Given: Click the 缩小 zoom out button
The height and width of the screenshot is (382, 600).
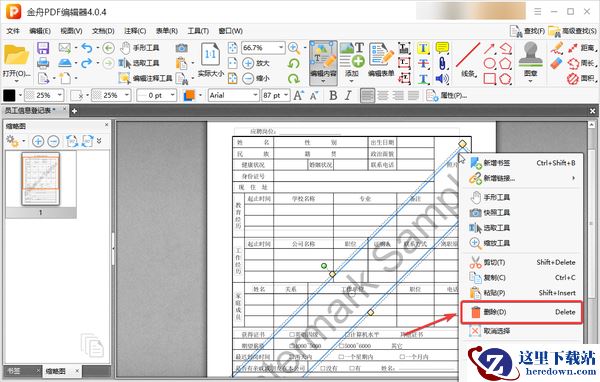Looking at the screenshot, I should (x=256, y=78).
